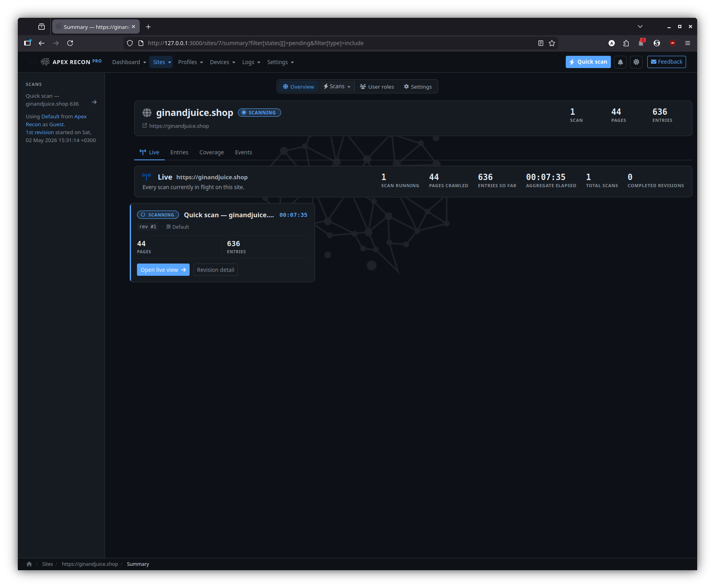Expand the top navigation Settings dropdown
Image resolution: width=715 pixels, height=588 pixels.
tap(280, 62)
